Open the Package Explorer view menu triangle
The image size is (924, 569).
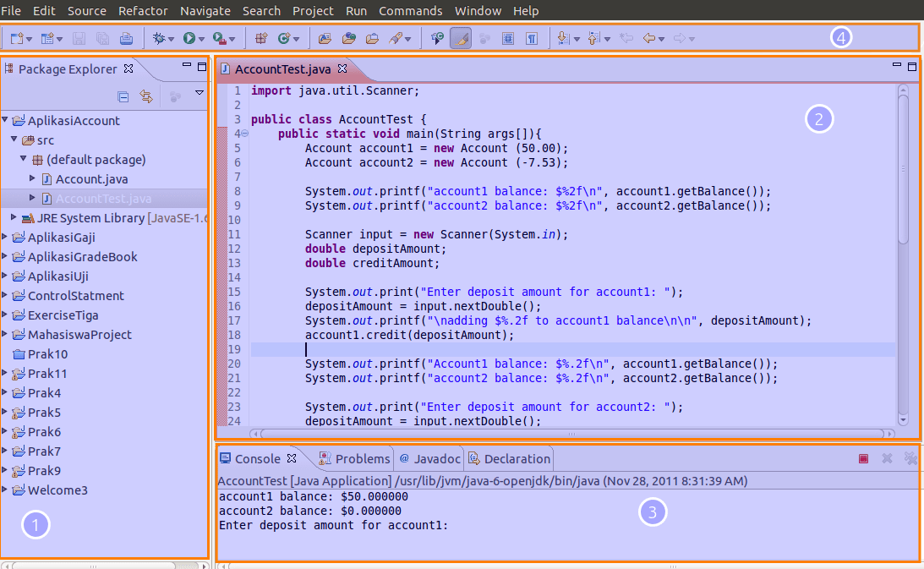[x=200, y=92]
